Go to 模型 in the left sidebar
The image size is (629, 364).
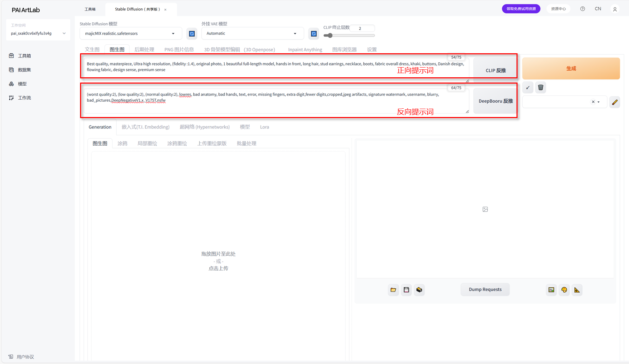point(18,84)
